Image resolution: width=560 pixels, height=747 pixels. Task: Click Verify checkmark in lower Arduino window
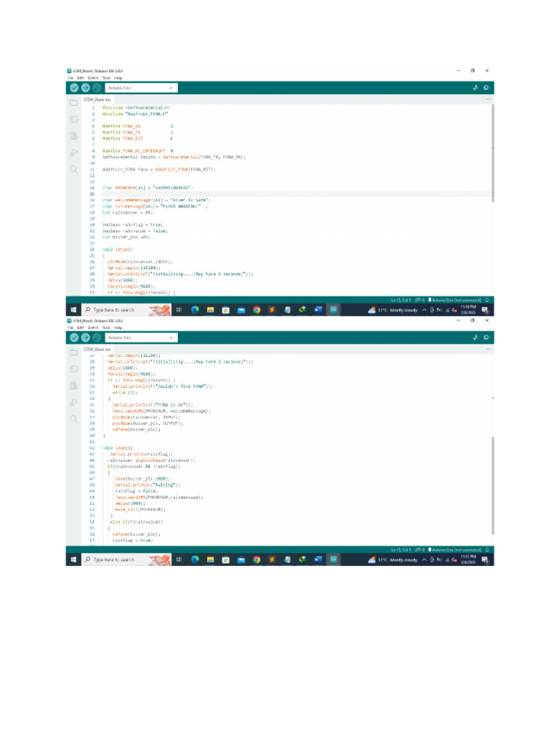click(x=74, y=338)
